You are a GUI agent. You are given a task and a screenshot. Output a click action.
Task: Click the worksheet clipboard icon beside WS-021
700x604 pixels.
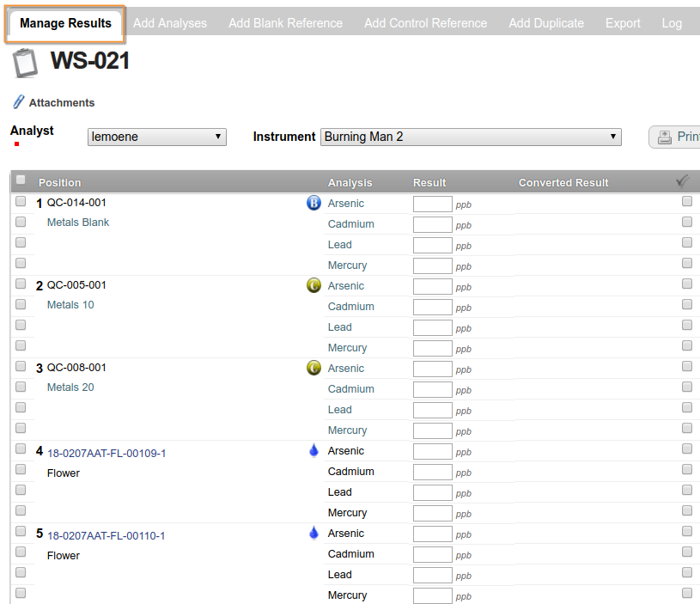25,63
